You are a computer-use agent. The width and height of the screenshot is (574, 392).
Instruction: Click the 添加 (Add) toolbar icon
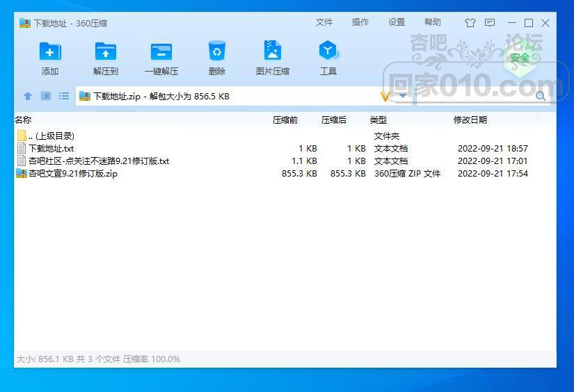point(50,51)
